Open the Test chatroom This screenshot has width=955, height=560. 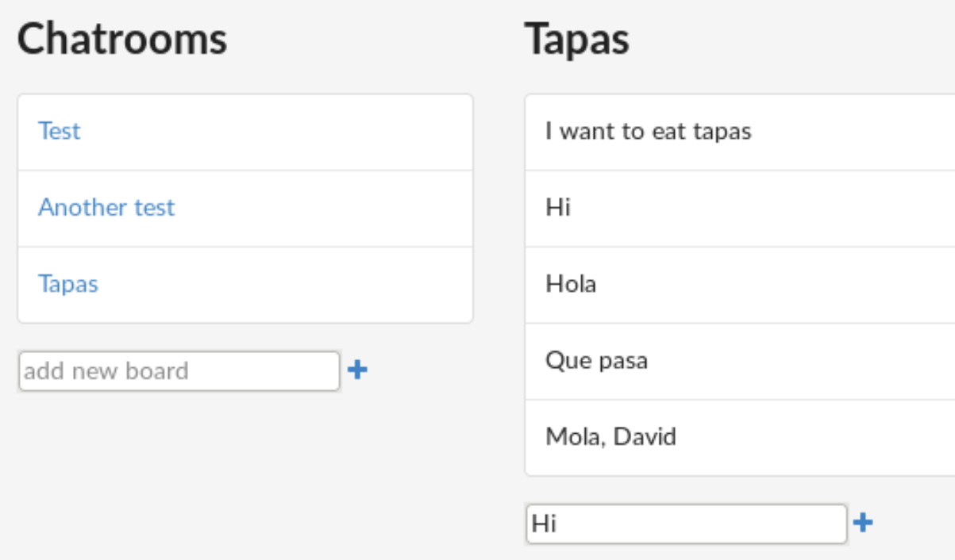point(60,131)
